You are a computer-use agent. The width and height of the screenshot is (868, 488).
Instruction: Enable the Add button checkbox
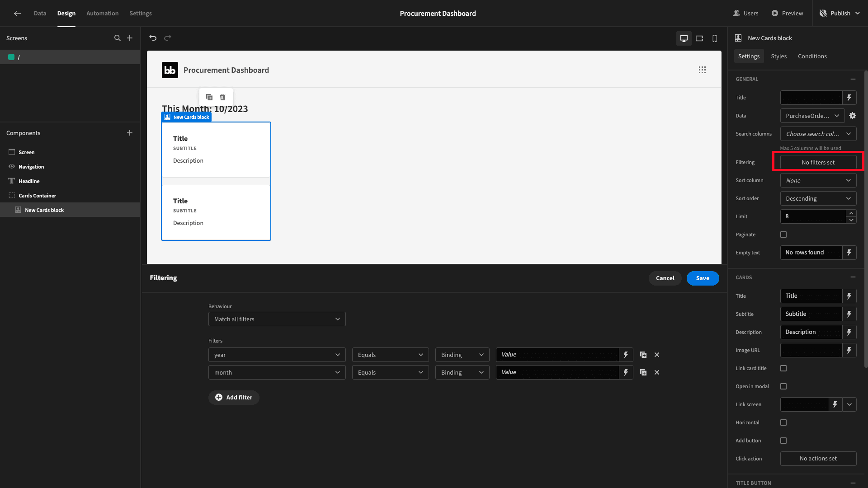coord(783,441)
